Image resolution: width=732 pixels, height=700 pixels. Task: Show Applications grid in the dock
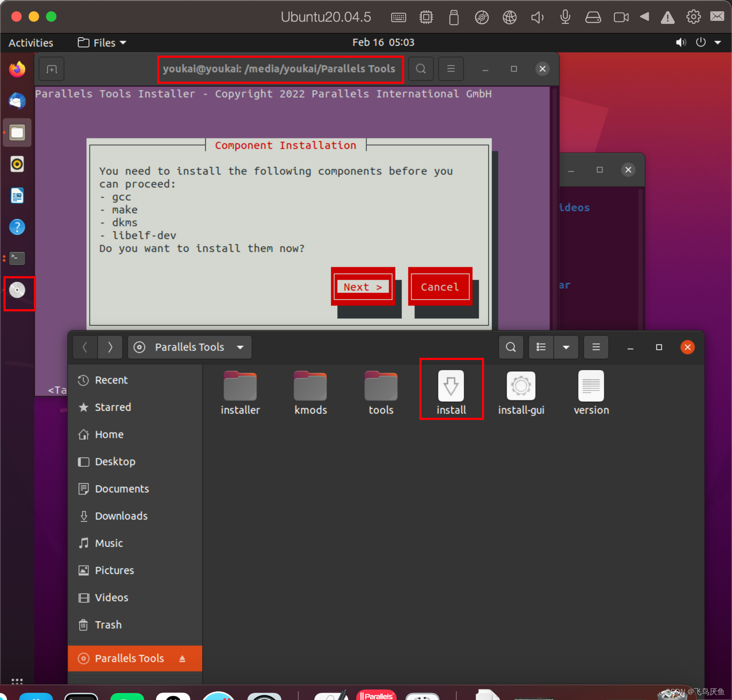tap(17, 682)
